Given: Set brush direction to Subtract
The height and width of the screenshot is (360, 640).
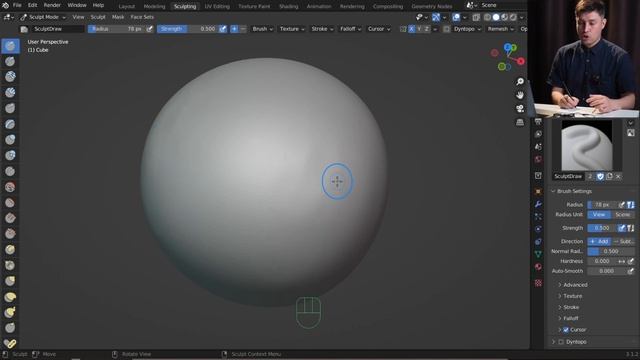Looking at the screenshot, I should [623, 241].
